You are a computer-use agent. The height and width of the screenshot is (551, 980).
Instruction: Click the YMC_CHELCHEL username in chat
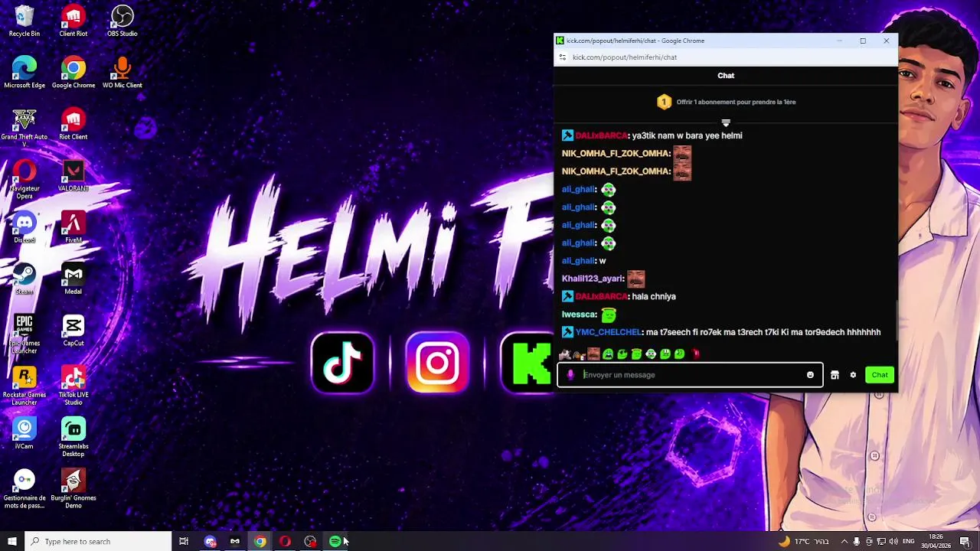click(608, 332)
